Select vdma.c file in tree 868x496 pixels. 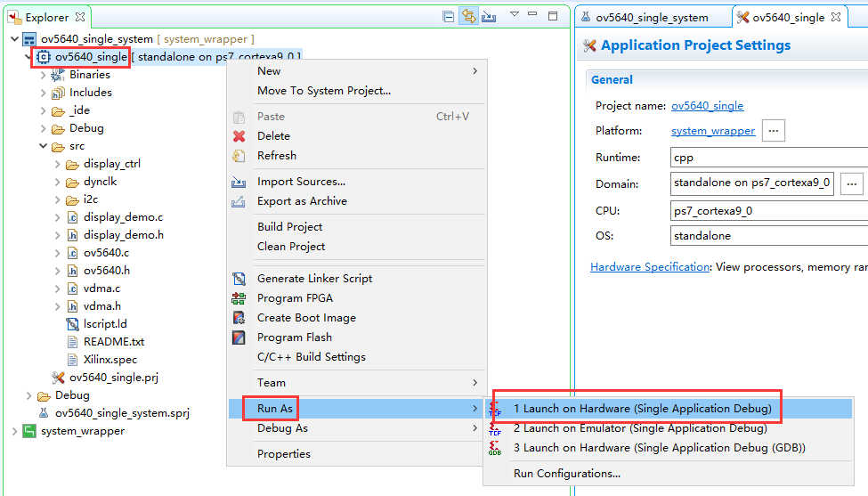point(101,289)
